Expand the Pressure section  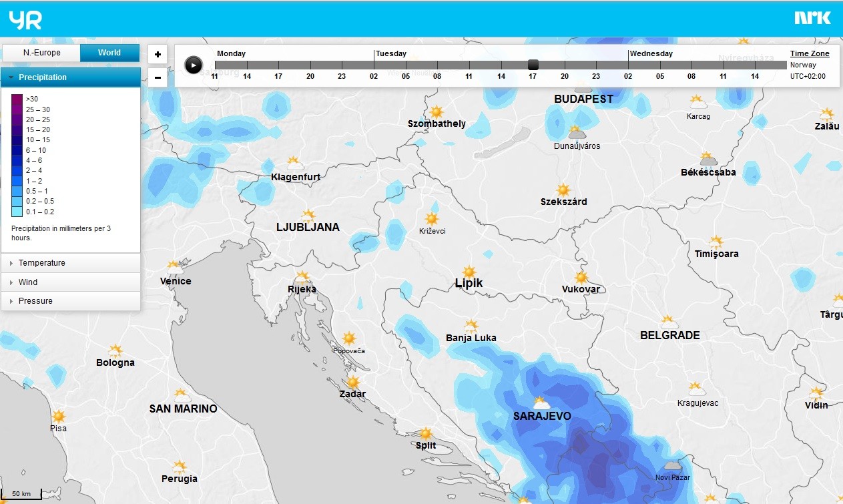(71, 301)
